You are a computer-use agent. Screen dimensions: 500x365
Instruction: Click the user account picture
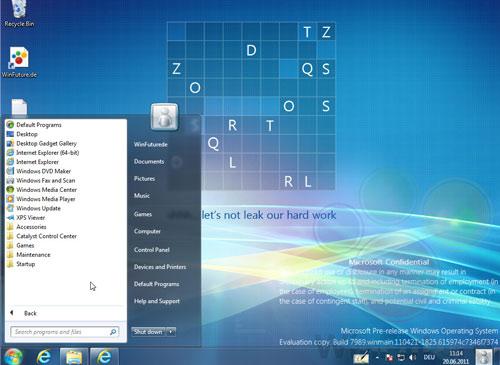pos(164,116)
